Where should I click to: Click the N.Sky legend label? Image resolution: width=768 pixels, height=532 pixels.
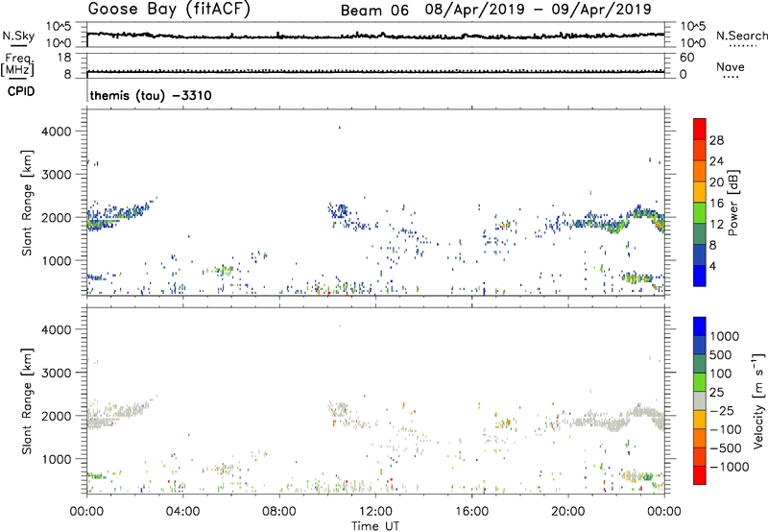click(x=18, y=36)
